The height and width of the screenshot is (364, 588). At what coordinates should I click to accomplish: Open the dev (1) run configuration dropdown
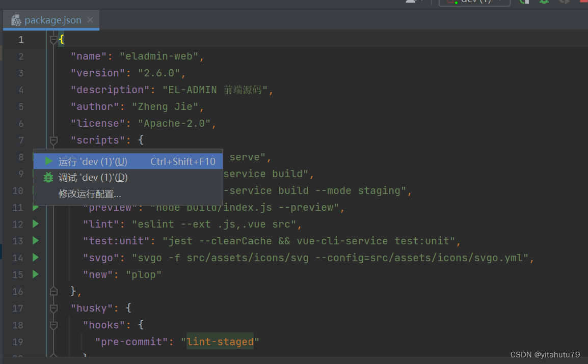[474, 2]
